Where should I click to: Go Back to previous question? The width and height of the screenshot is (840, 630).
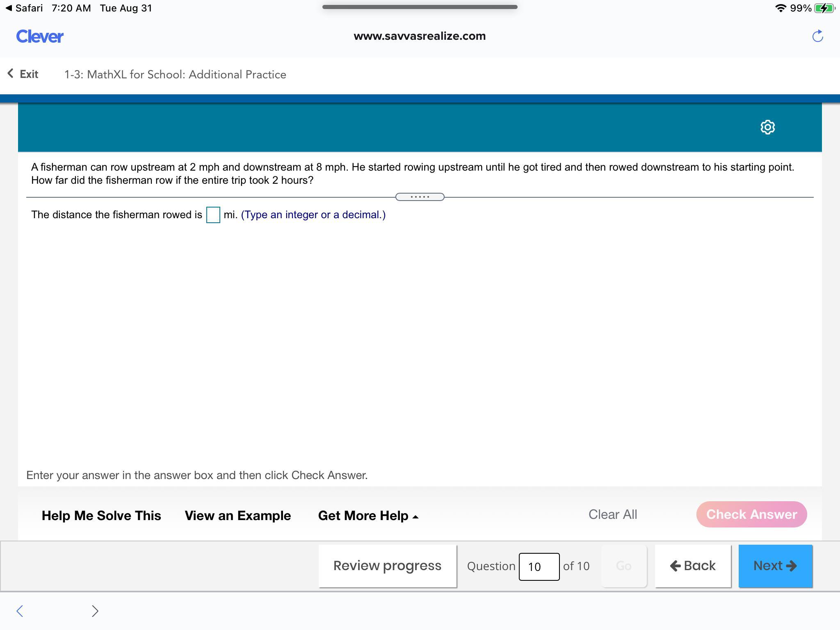(692, 566)
